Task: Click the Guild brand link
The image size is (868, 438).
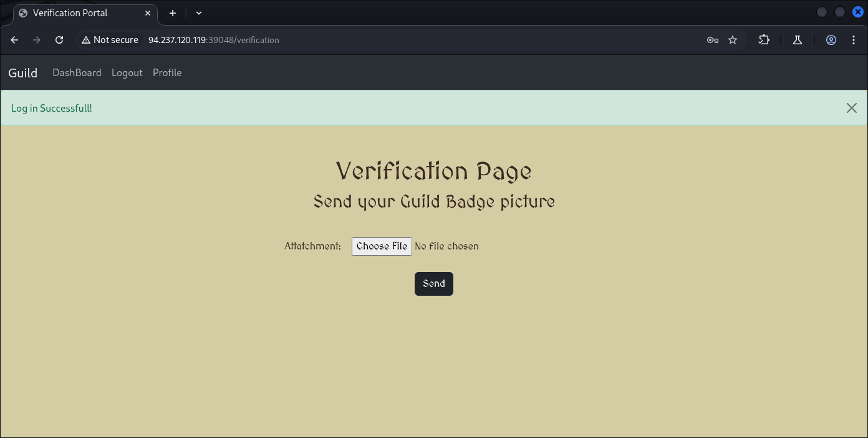Action: tap(23, 73)
